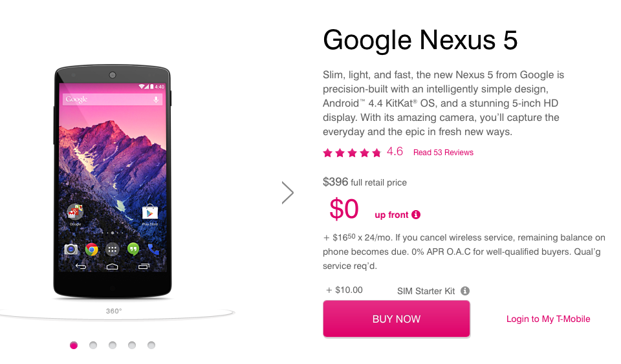Click the Play Store icon on phone
621x364 pixels.
tap(150, 212)
